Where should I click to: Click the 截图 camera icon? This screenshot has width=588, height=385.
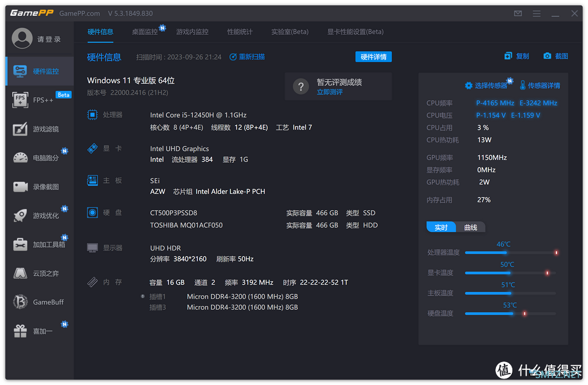pos(547,56)
